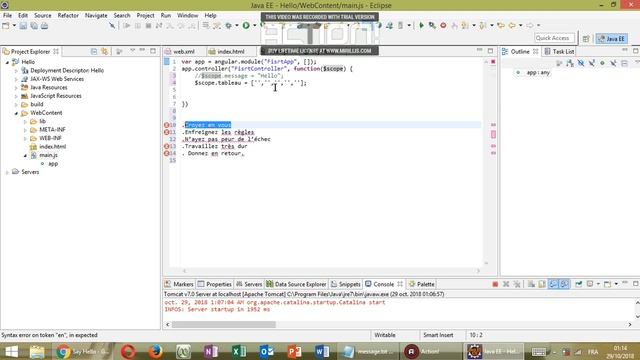The width and height of the screenshot is (640, 360).
Task: Toggle Show Console on error output
Action: coord(564,284)
